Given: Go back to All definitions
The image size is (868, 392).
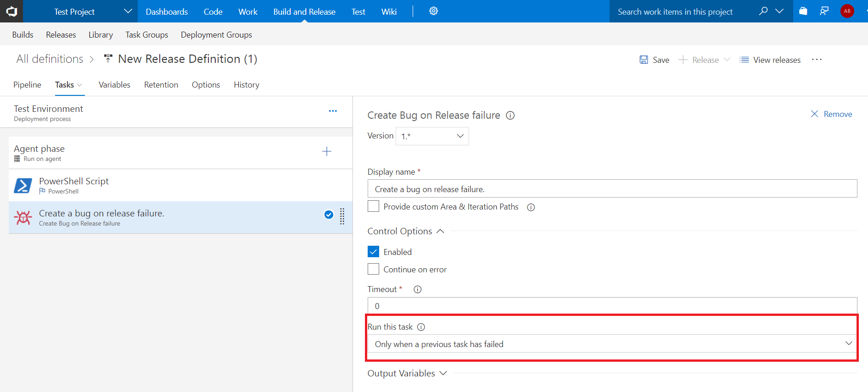Looking at the screenshot, I should click(50, 59).
